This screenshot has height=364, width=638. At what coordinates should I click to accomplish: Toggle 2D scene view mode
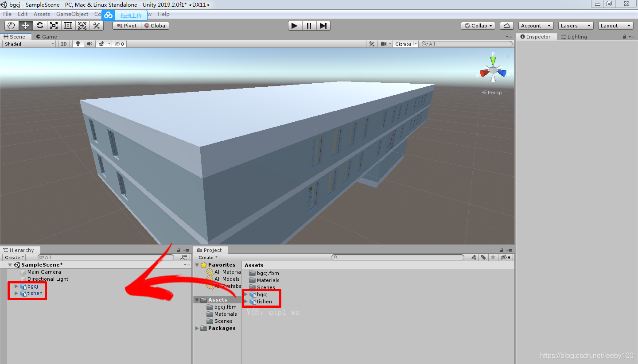64,44
